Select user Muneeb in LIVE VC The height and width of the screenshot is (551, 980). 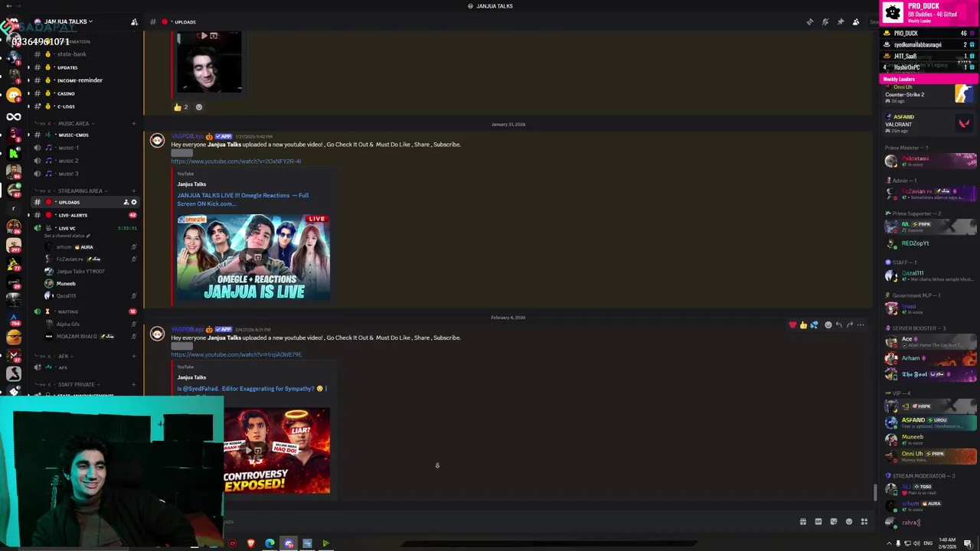[66, 284]
